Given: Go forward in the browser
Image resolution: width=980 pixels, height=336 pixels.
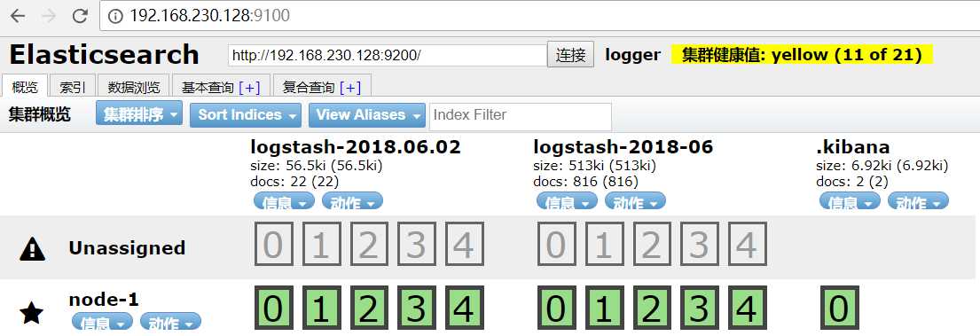Looking at the screenshot, I should pyautogui.click(x=48, y=16).
